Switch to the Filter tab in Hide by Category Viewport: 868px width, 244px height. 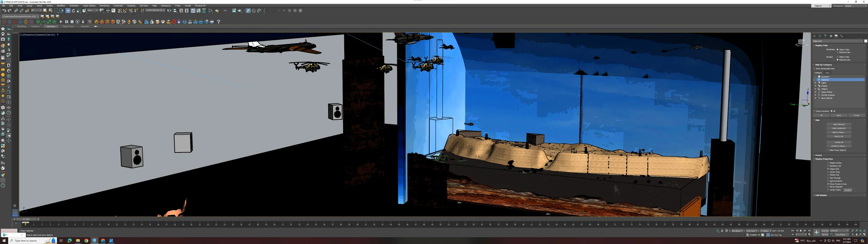tap(827, 73)
